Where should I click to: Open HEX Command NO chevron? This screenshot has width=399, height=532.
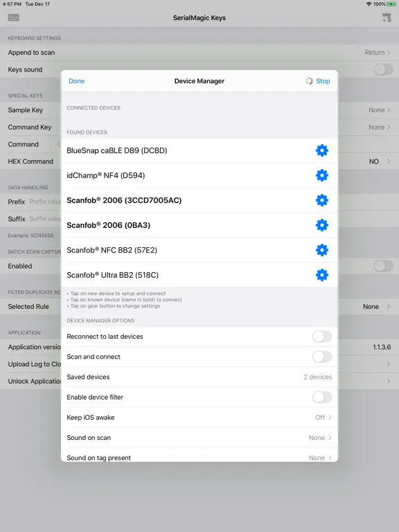[389, 161]
